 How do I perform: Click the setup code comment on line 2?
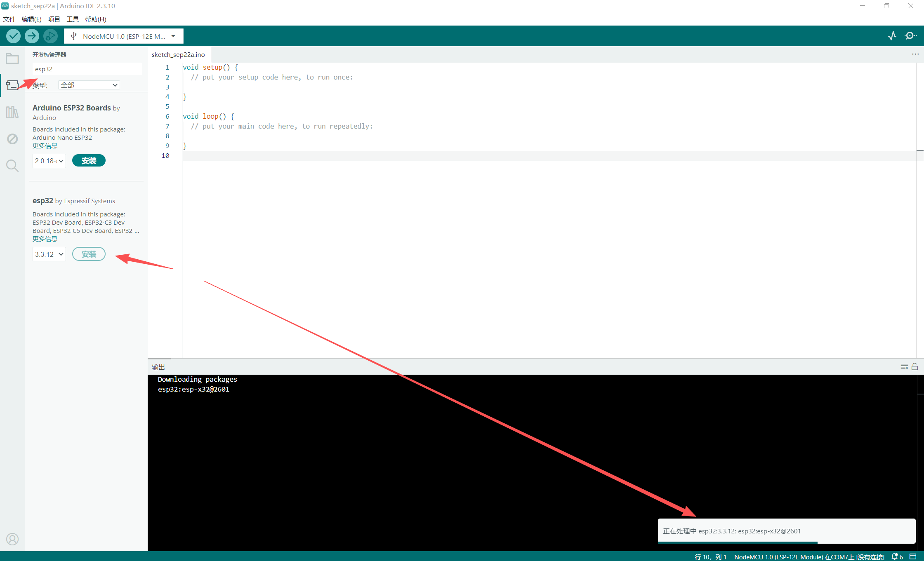coord(272,77)
